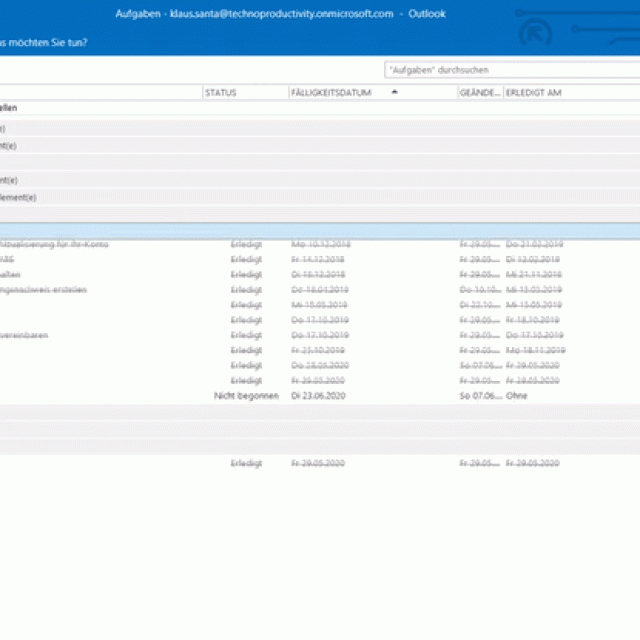
Task: Select the due date 'Di 18.12.2018'
Action: pos(318,274)
